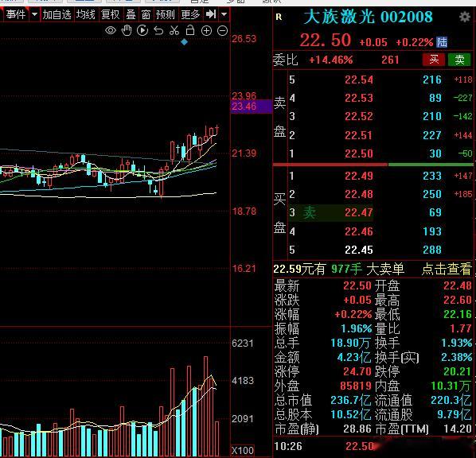The height and width of the screenshot is (458, 476).
Task: Toggle chart visibility eye icon
Action: 111,31
